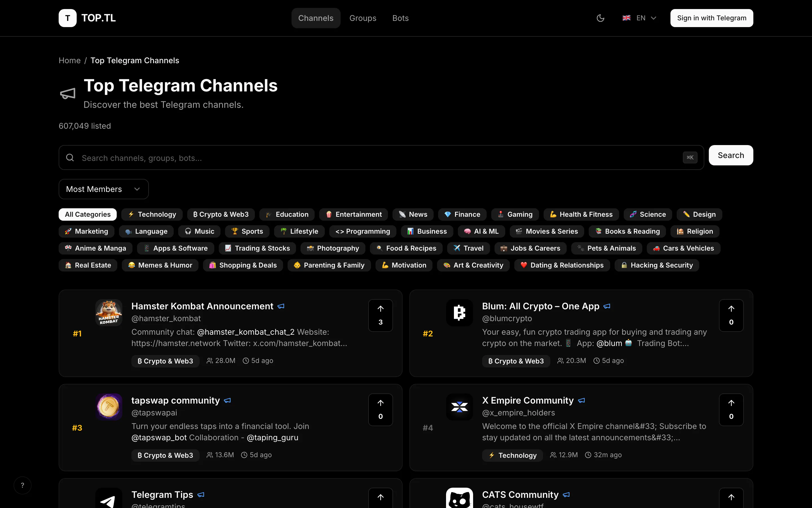Viewport: 812px width, 508px height.
Task: Filter by Education category
Action: coord(287,214)
